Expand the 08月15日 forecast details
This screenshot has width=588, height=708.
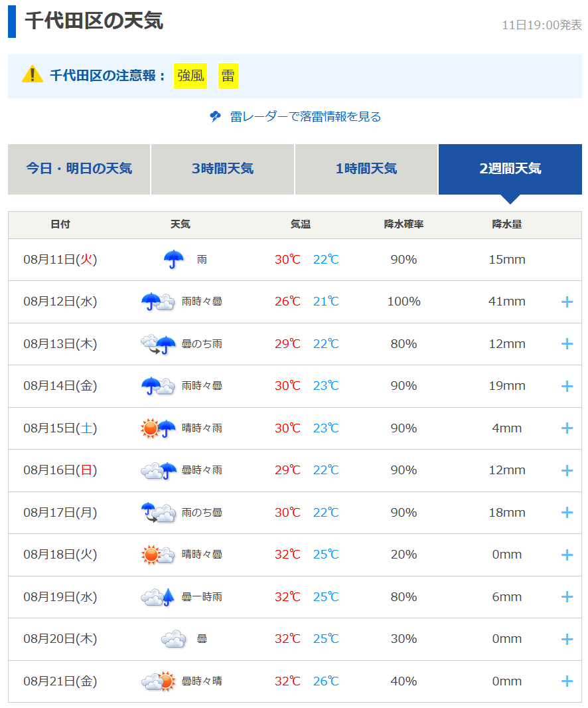point(567,428)
